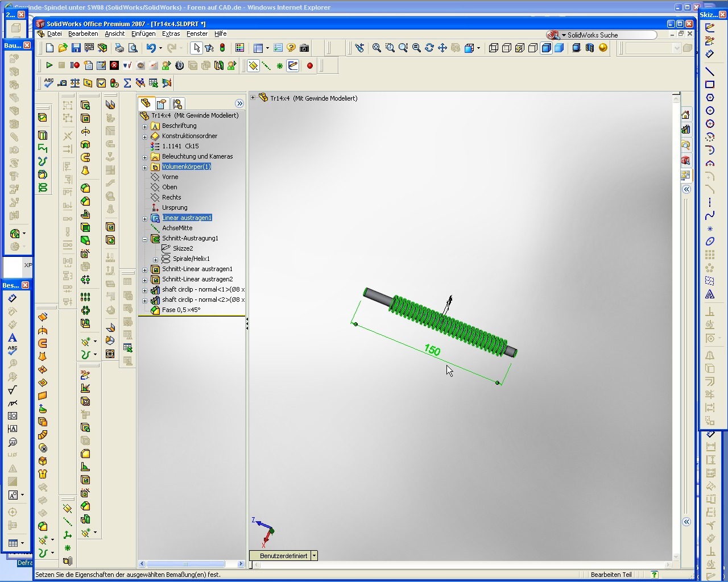Image resolution: width=728 pixels, height=582 pixels.
Task: Expand the Linear austragen1 feature
Action: tap(144, 218)
